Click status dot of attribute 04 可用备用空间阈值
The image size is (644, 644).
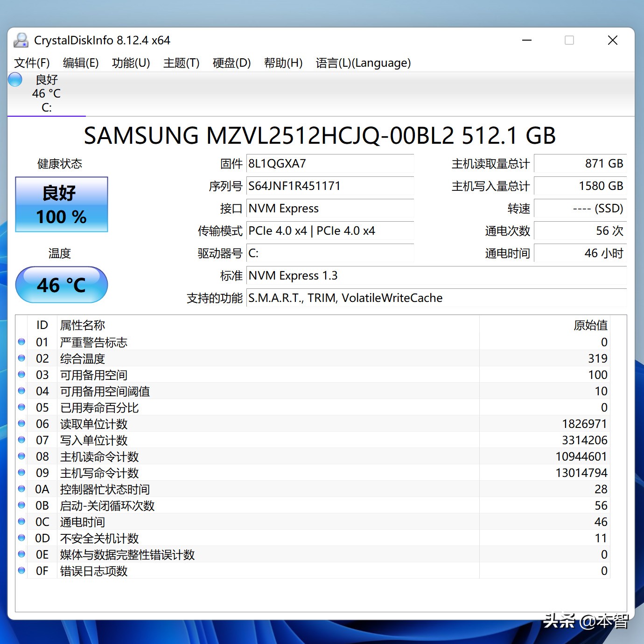[x=21, y=391]
